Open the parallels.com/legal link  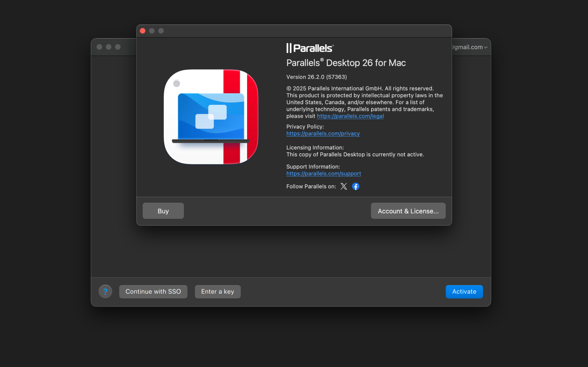[350, 116]
